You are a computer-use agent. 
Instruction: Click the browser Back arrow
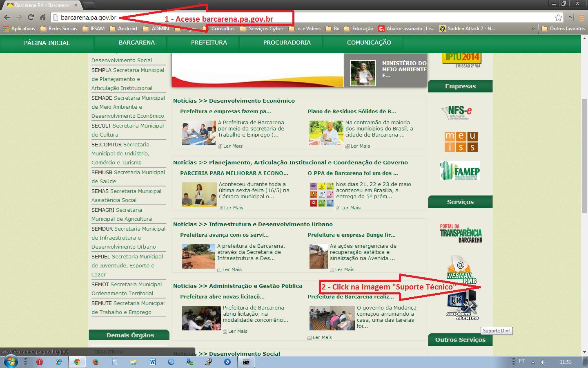click(7, 17)
